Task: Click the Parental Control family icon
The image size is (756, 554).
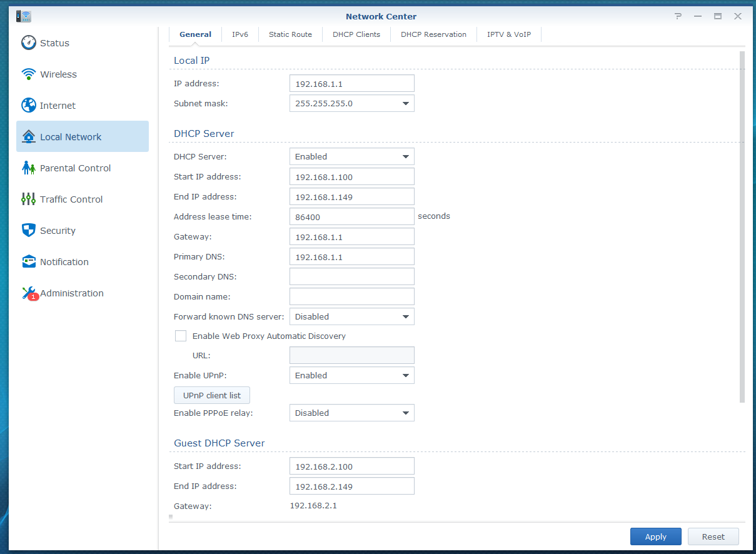Action: (29, 168)
